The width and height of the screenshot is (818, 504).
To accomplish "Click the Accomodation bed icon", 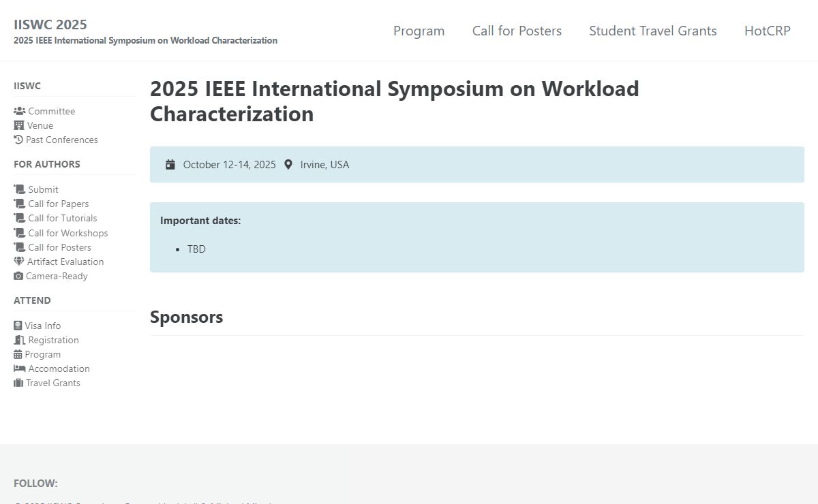I will 19,368.
